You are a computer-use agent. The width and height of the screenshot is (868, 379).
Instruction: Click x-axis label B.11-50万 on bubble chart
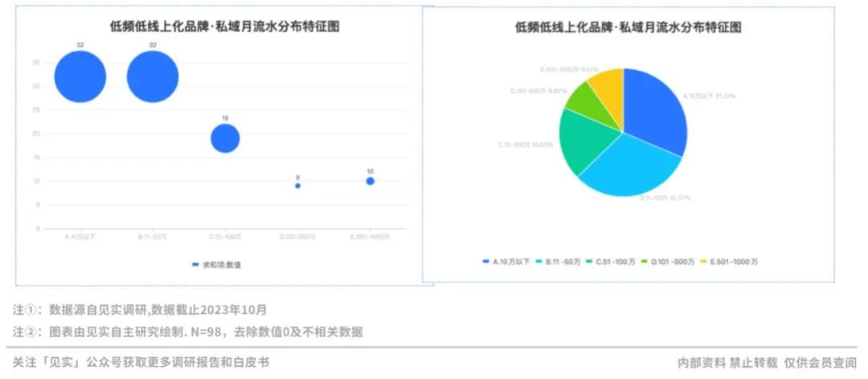[153, 237]
